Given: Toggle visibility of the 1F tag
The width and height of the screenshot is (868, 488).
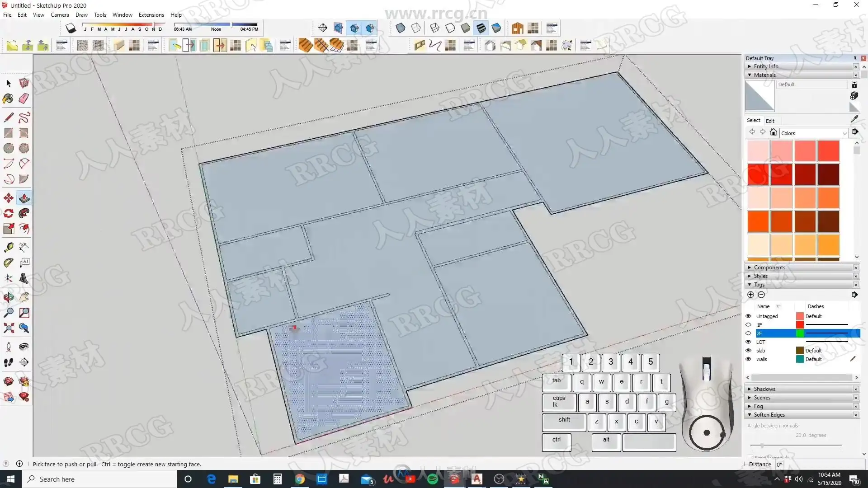Looking at the screenshot, I should [x=748, y=325].
